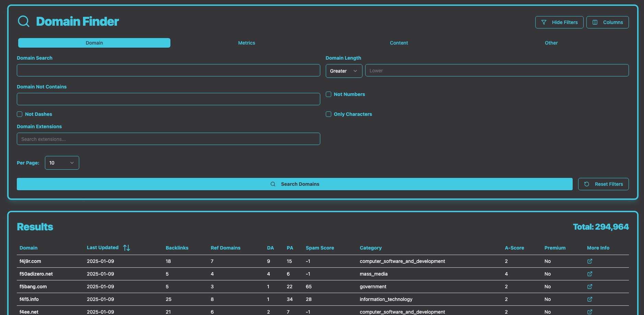Click the PA column header

pyautogui.click(x=290, y=248)
